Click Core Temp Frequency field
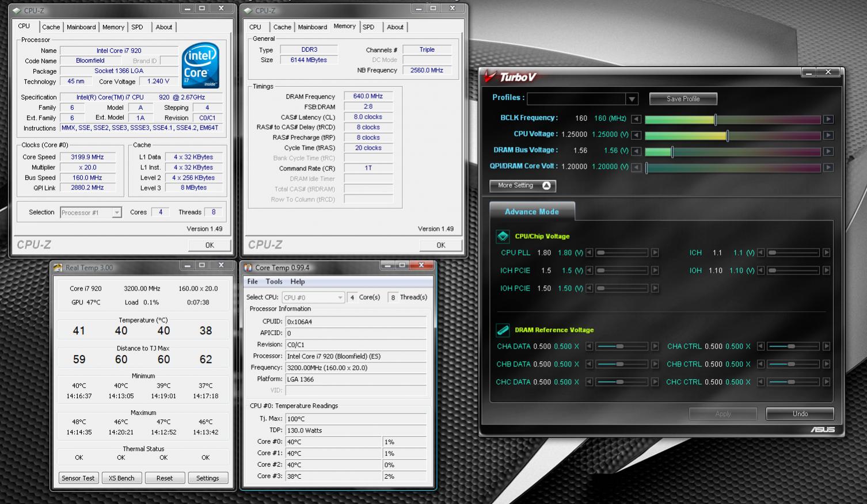 click(x=356, y=368)
